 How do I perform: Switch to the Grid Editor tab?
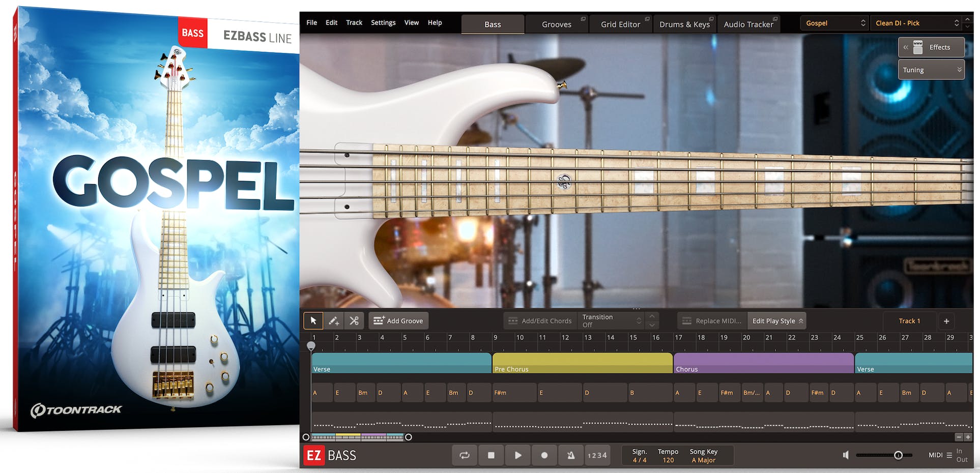620,24
